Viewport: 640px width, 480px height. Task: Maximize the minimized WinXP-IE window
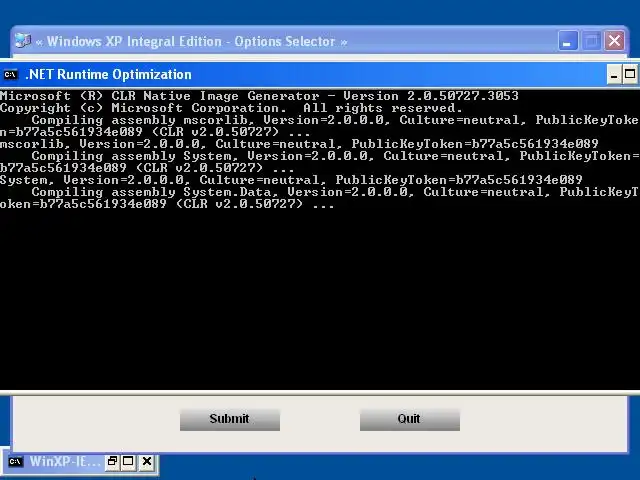tap(128, 462)
